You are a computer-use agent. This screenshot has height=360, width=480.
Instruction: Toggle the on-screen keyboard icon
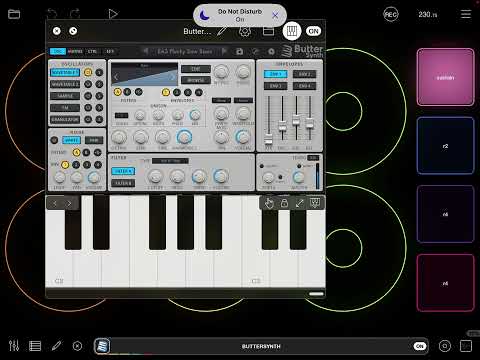click(x=292, y=31)
